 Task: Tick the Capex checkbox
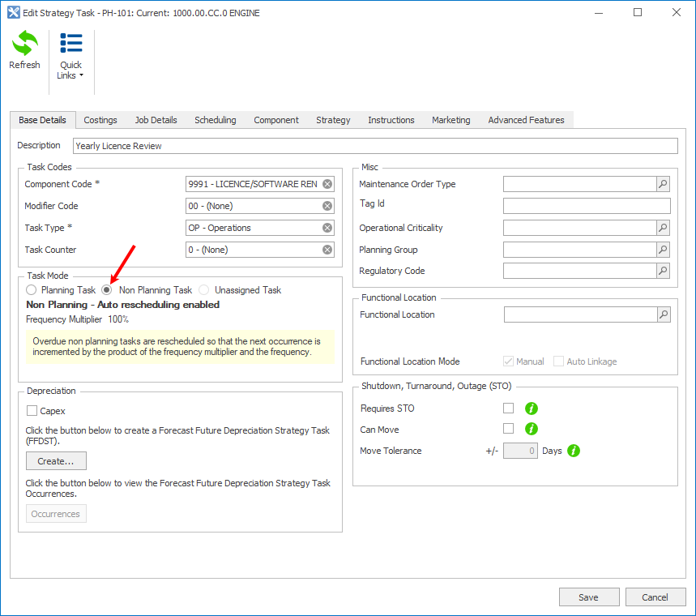(32, 411)
